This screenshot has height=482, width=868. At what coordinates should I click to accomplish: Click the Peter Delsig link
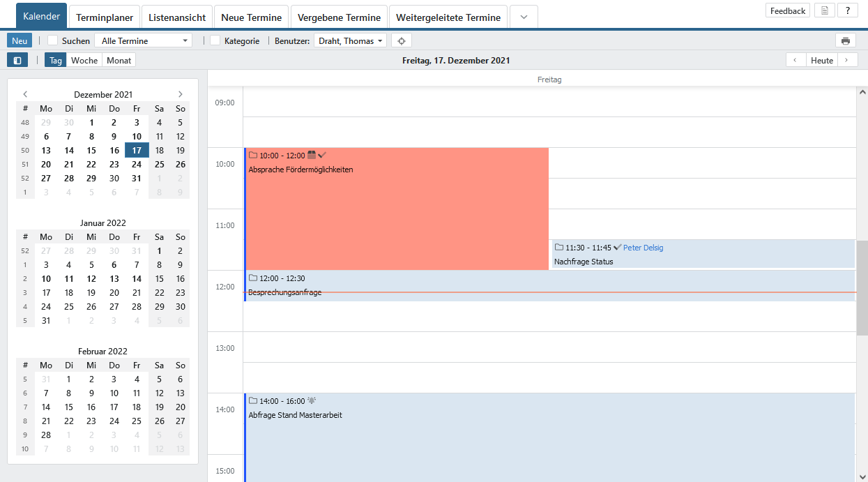pyautogui.click(x=643, y=248)
